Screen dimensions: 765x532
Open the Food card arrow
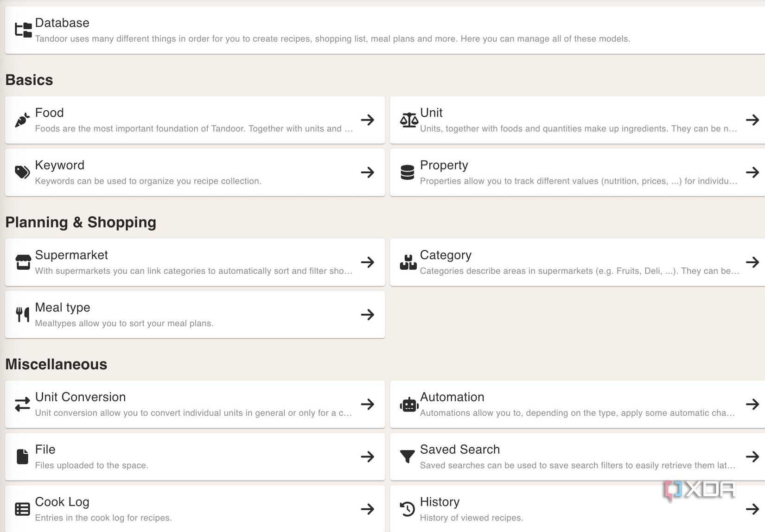[x=368, y=120]
